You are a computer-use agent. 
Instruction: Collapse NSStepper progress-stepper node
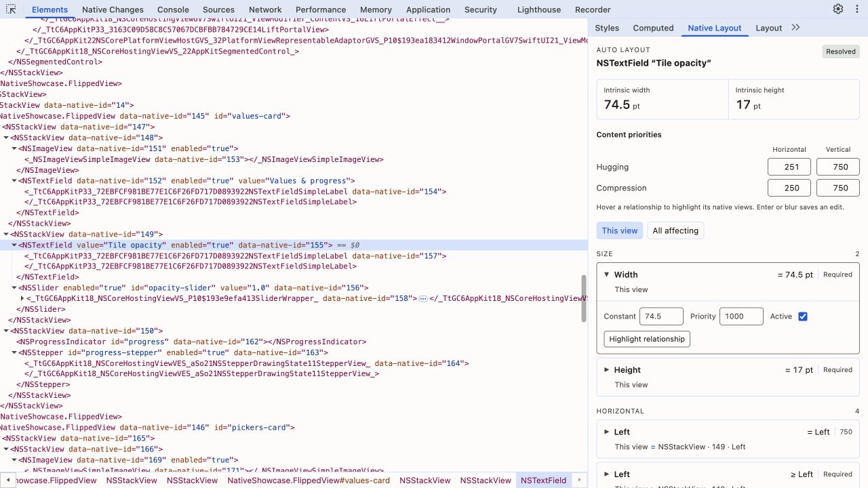[14, 353]
